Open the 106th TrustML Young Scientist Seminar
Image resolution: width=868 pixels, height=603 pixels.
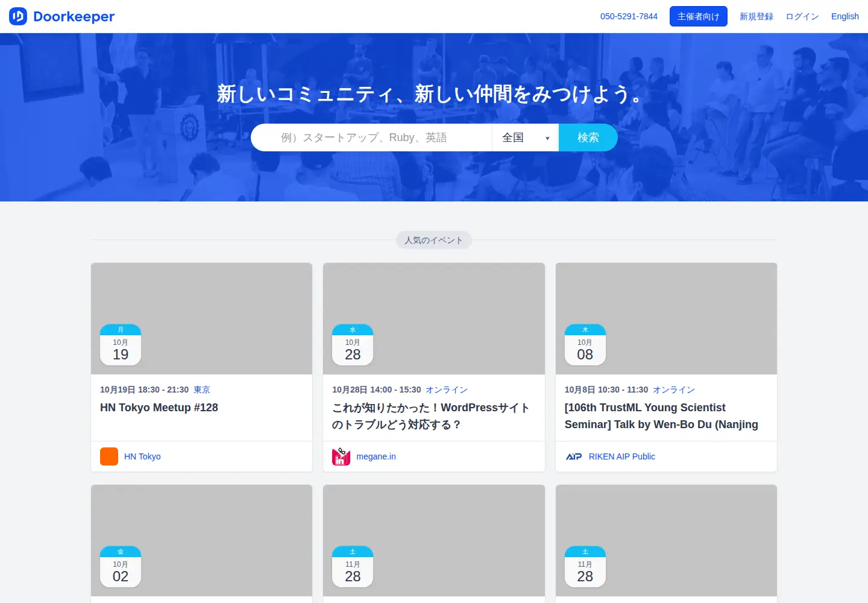click(x=661, y=416)
